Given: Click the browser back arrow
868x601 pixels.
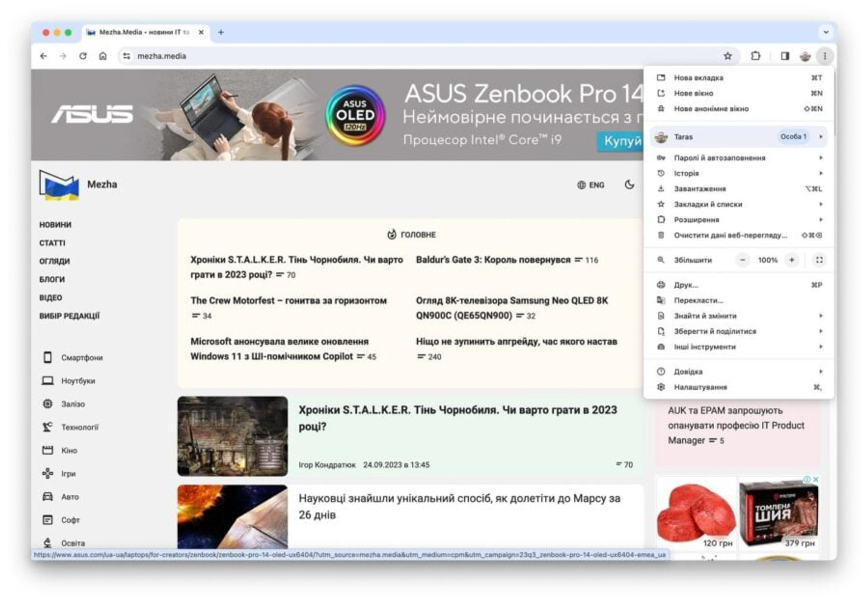Looking at the screenshot, I should [43, 56].
